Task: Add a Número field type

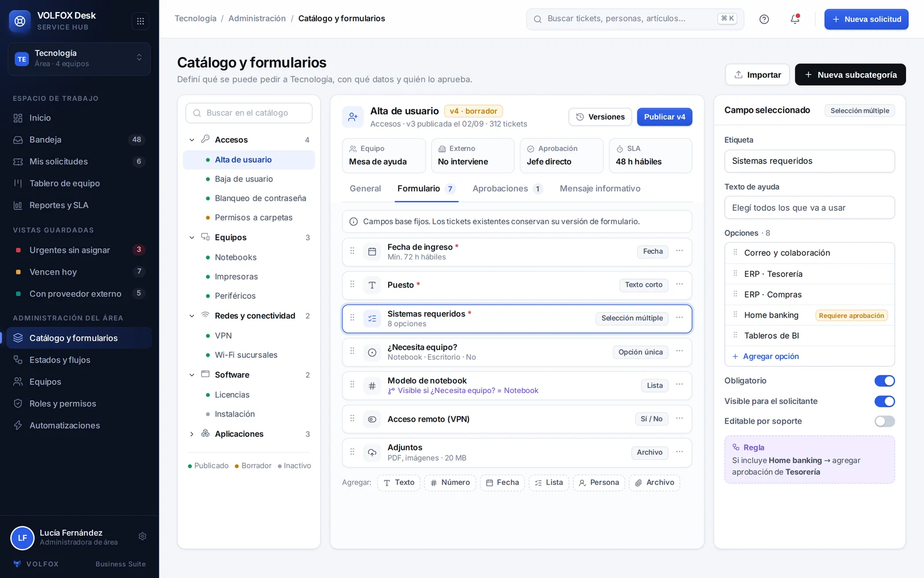Action: (450, 483)
